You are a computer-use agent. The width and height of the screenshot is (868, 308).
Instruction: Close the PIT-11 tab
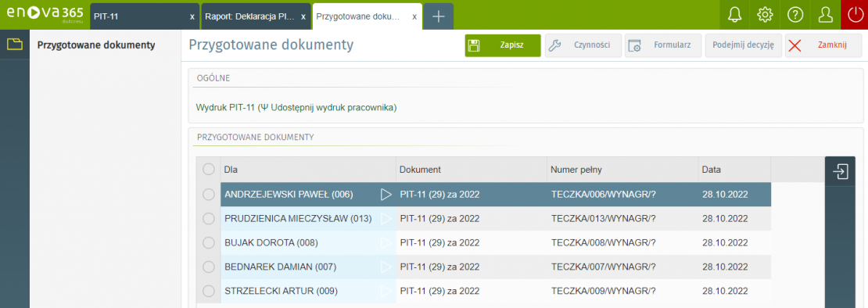(192, 16)
